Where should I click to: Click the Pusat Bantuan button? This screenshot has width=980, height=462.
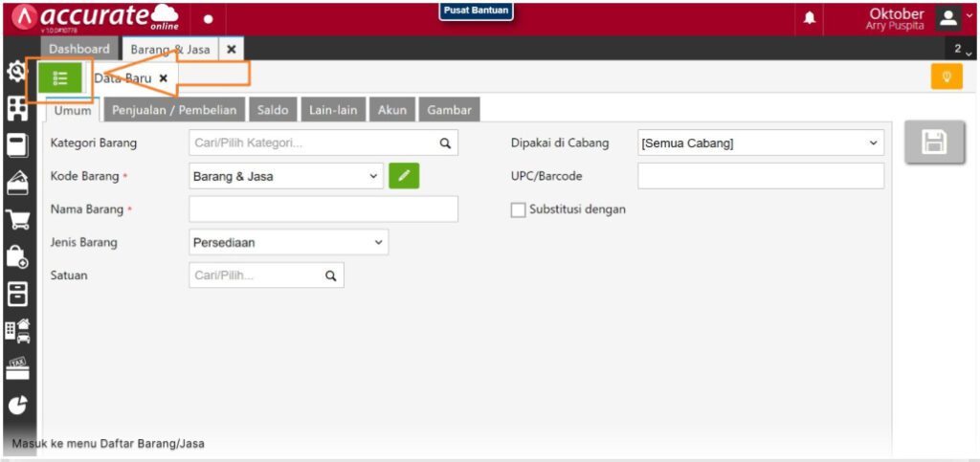[476, 11]
